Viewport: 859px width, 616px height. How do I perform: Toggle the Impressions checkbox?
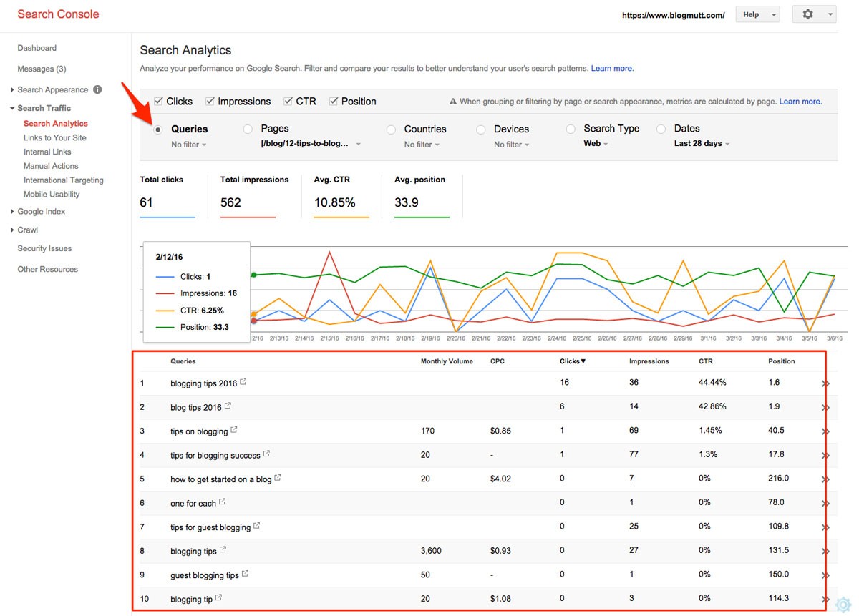pyautogui.click(x=210, y=101)
